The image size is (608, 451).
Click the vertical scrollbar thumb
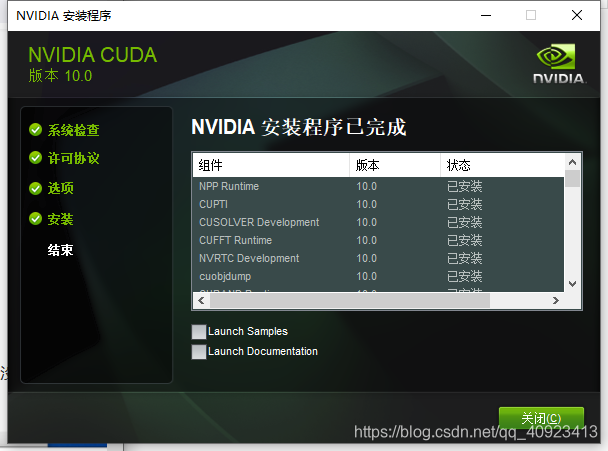572,179
